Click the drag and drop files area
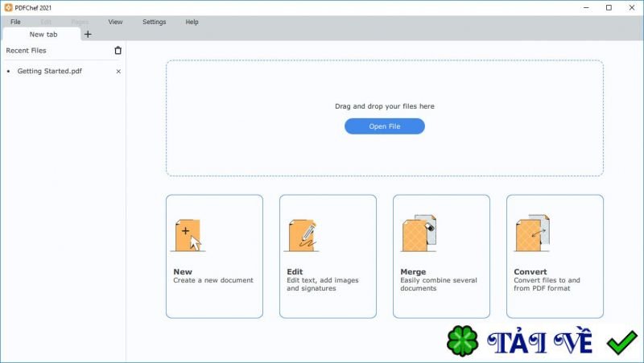 (x=385, y=118)
